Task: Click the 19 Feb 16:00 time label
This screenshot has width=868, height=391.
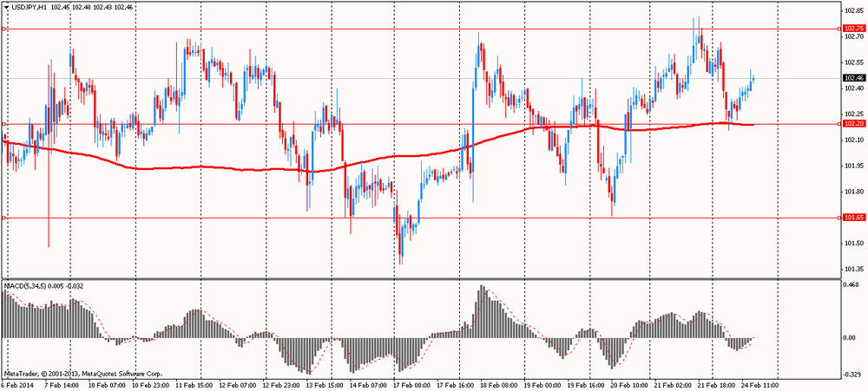Action: [587, 384]
